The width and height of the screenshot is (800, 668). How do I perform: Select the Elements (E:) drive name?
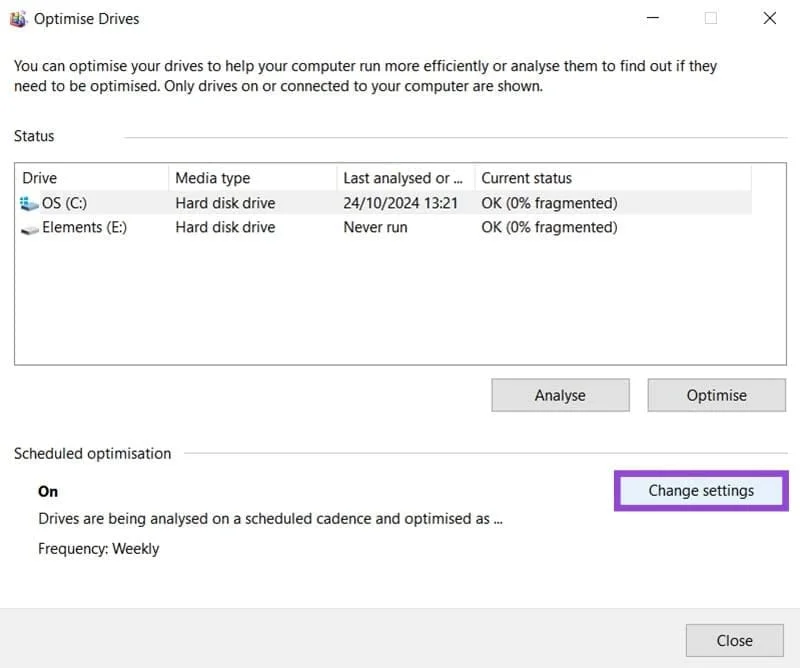pos(86,227)
